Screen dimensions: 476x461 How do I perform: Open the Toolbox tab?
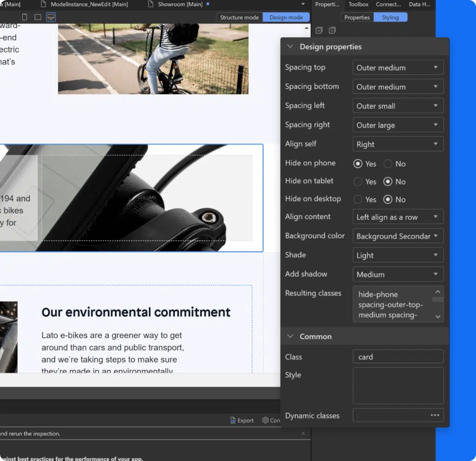pyautogui.click(x=358, y=4)
